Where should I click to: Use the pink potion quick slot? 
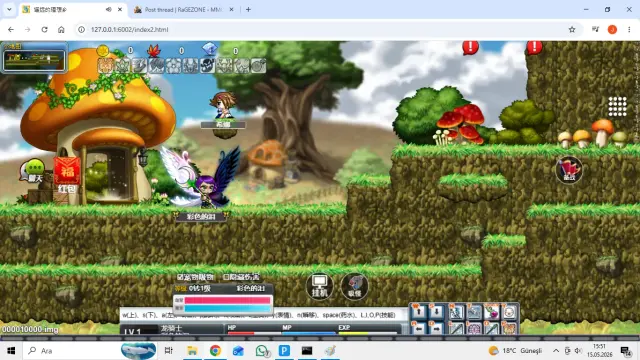pyautogui.click(x=491, y=312)
